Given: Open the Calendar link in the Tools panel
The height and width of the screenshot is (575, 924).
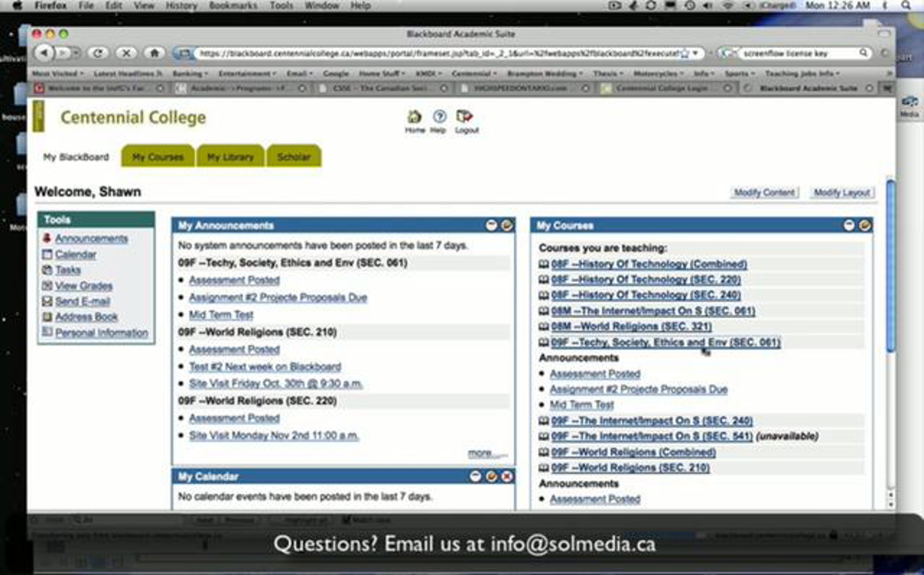Looking at the screenshot, I should [x=75, y=254].
